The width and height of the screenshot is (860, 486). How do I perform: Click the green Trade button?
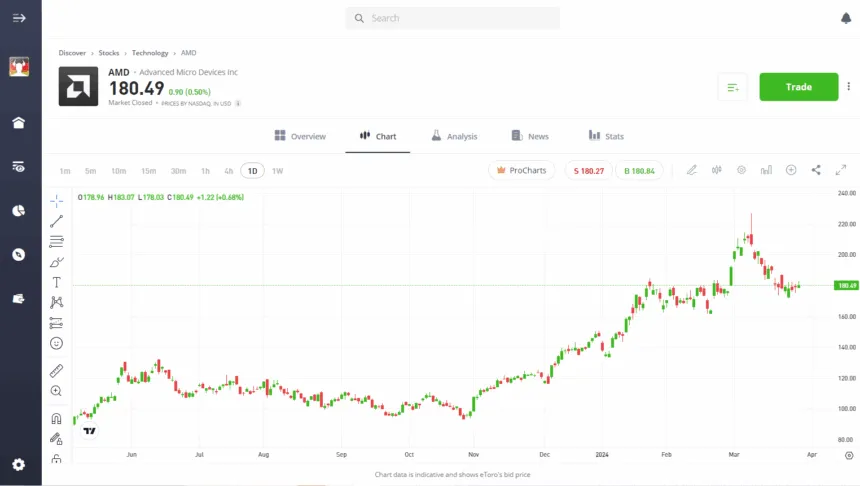(799, 87)
